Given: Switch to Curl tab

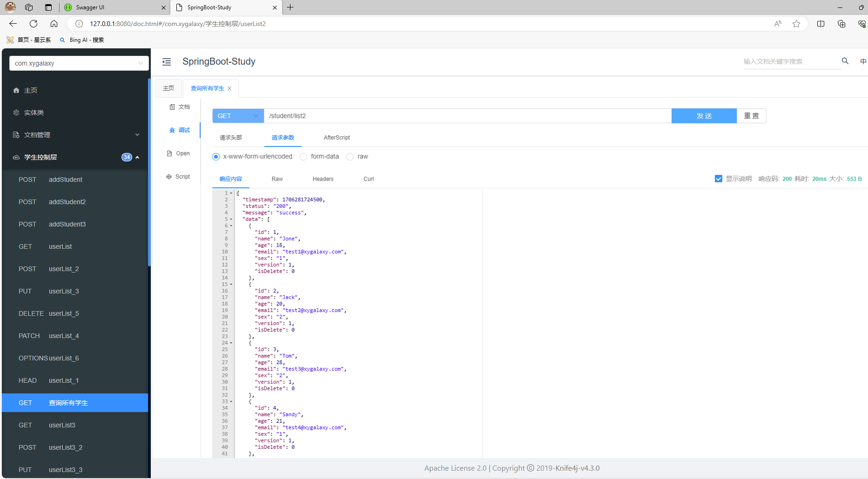Looking at the screenshot, I should point(369,179).
